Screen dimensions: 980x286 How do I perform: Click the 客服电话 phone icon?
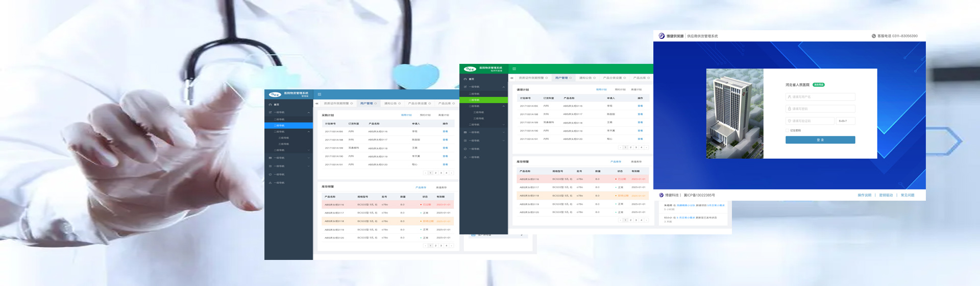pos(873,36)
